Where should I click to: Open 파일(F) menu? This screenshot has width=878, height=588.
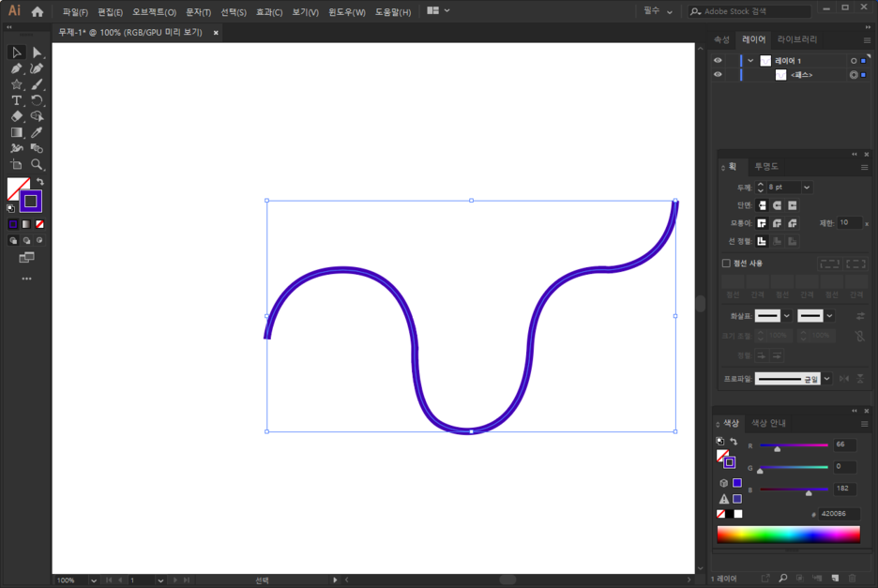[75, 12]
